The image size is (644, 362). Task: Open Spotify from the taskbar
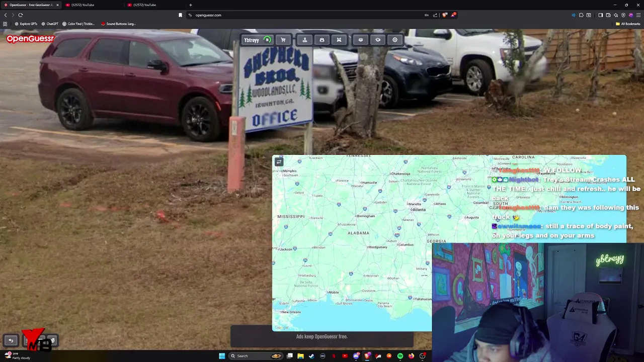(400, 356)
